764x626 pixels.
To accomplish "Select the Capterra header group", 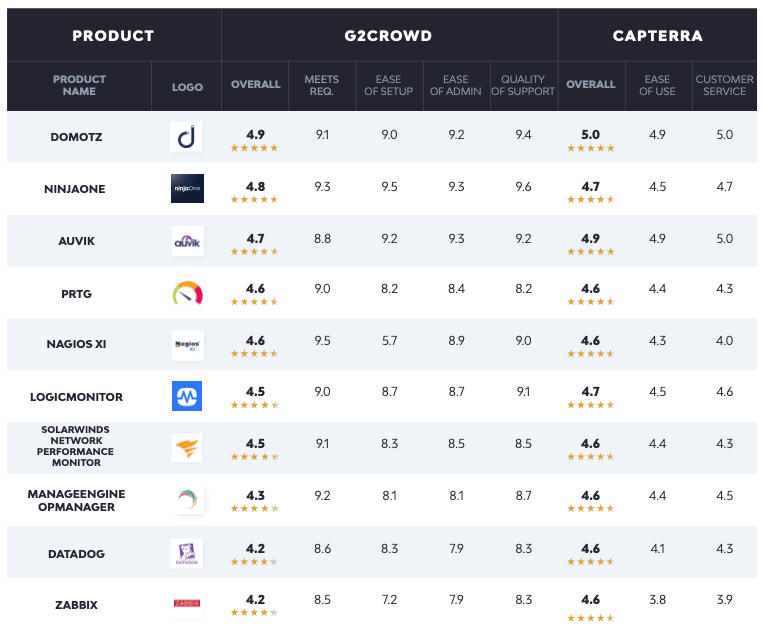I will click(657, 36).
